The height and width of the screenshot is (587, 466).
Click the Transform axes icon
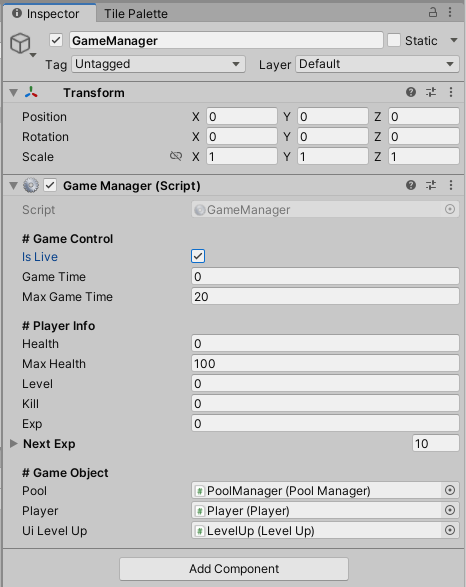(31, 92)
